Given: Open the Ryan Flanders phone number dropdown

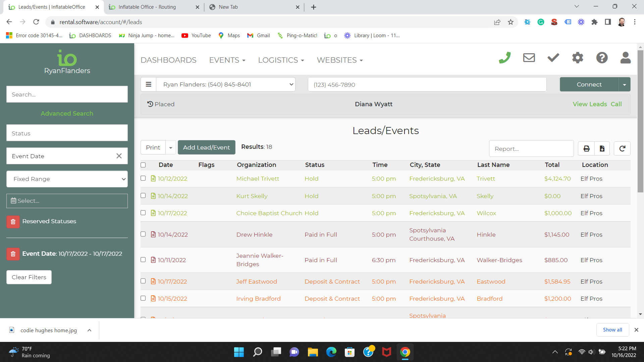Looking at the screenshot, I should click(225, 84).
